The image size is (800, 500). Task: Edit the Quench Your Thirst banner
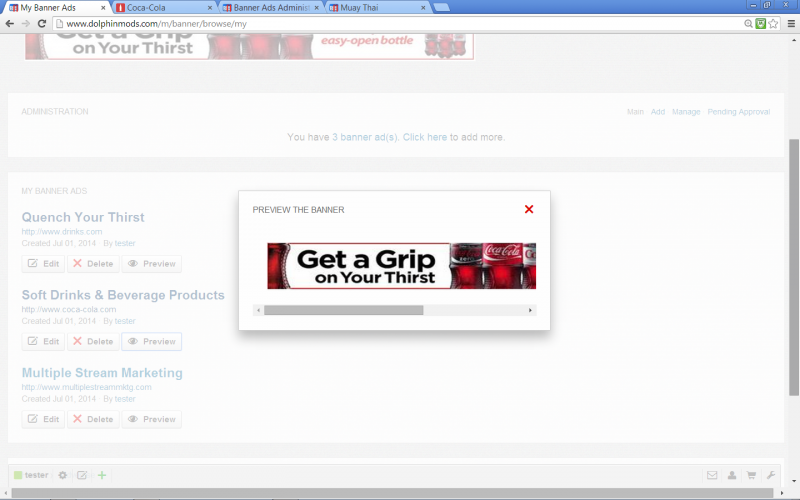tap(43, 264)
